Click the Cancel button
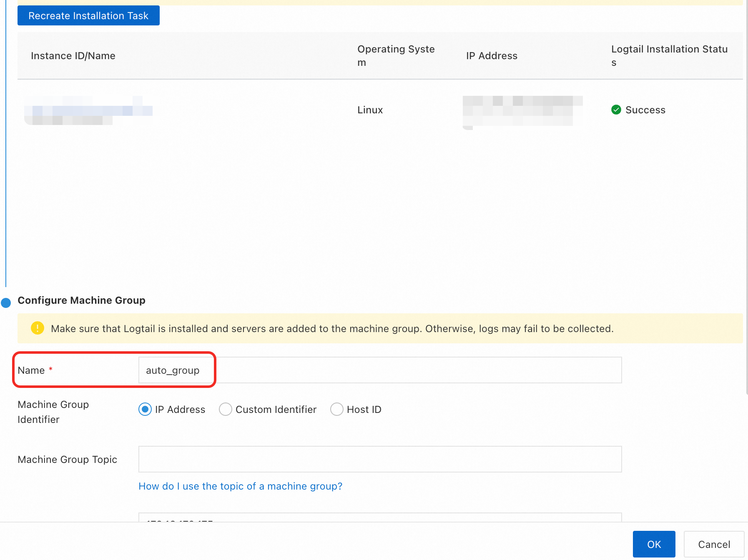The image size is (748, 560). tap(714, 544)
